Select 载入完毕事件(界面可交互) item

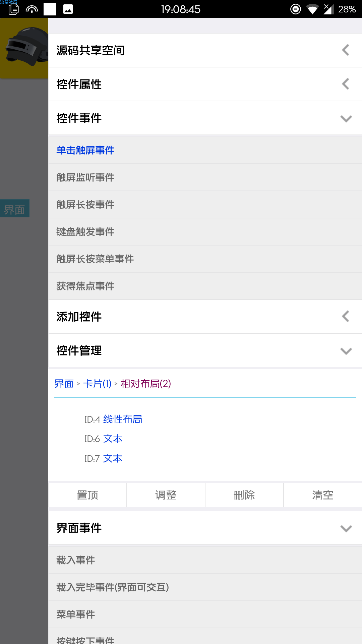click(x=205, y=587)
